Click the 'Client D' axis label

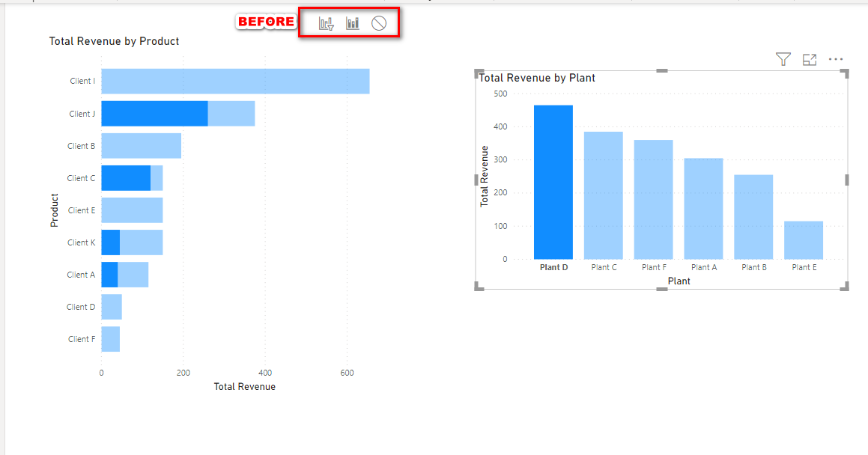click(x=81, y=307)
